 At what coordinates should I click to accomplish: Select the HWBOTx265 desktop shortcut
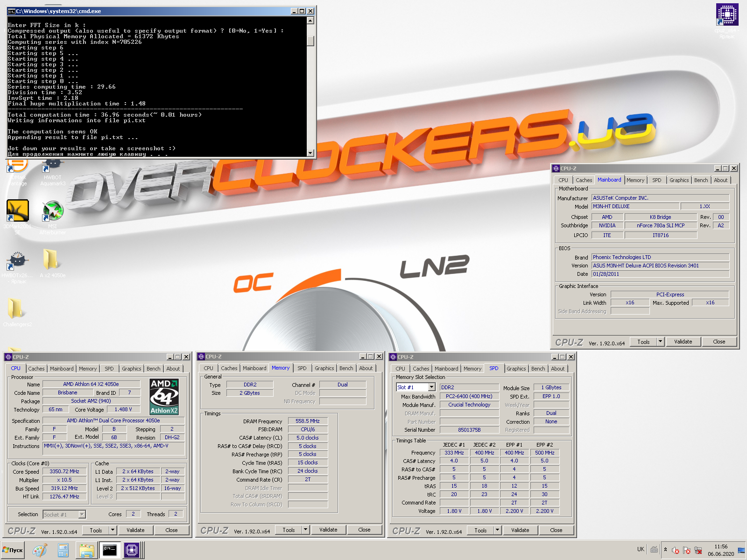[x=18, y=267]
